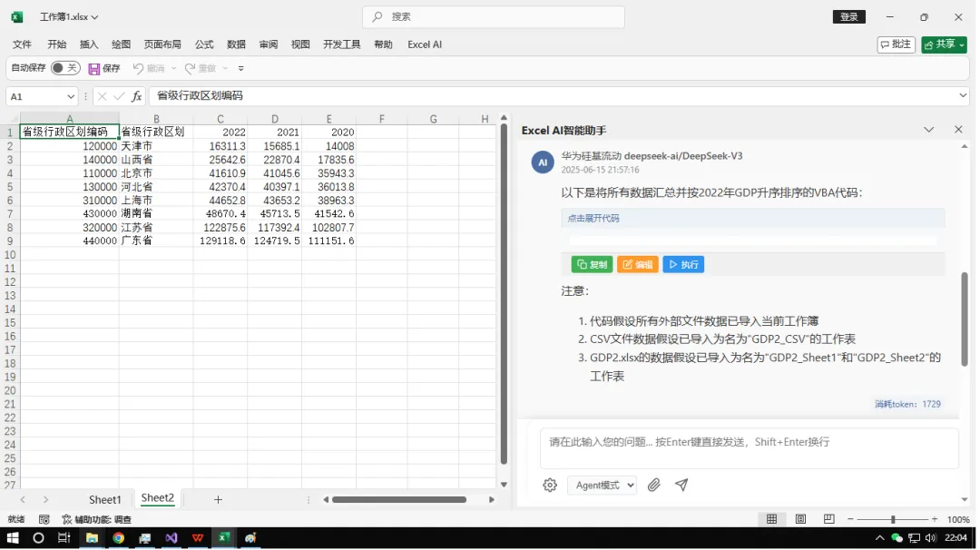
Task: Click the blue 执行 run button
Action: coord(683,265)
